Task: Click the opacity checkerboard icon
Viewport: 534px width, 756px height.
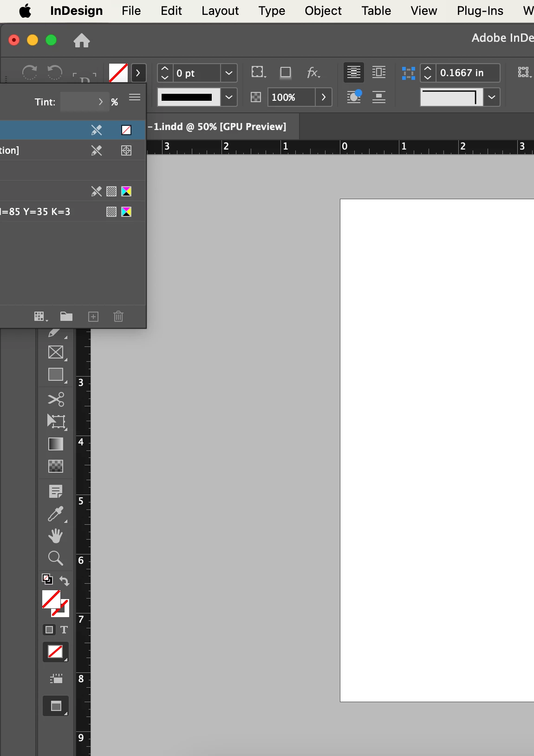Action: point(256,97)
